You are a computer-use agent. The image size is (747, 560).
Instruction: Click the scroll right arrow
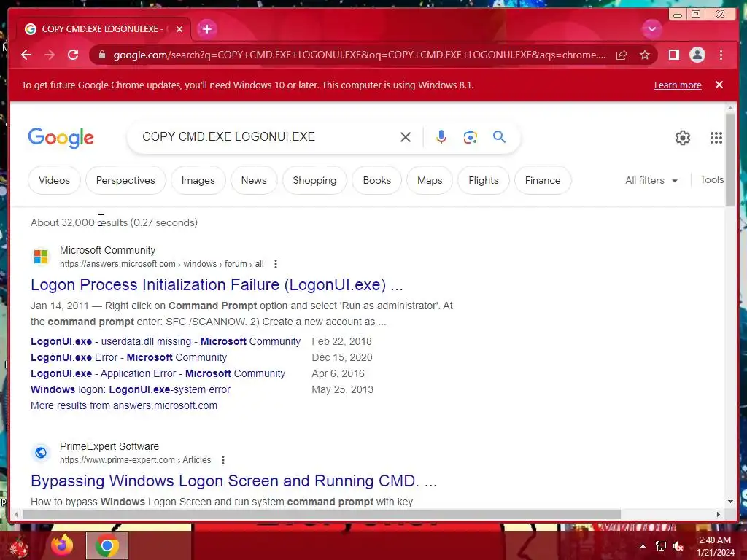coord(719,514)
